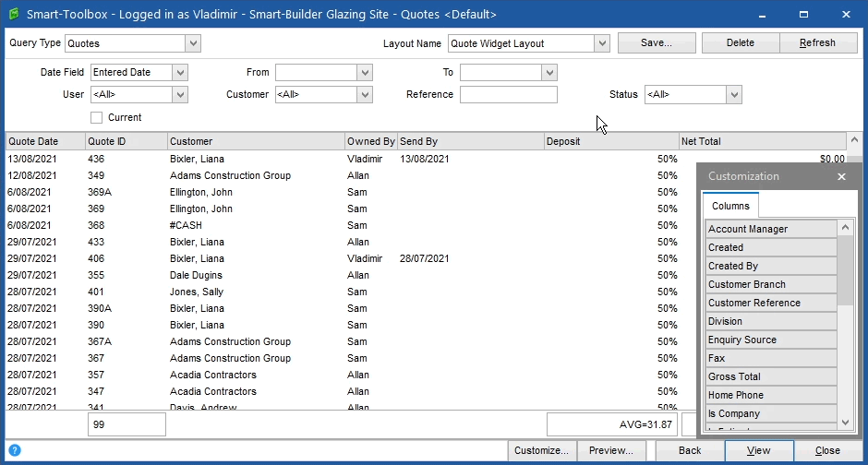
Task: Expand the Status filter dropdown
Action: 734,94
